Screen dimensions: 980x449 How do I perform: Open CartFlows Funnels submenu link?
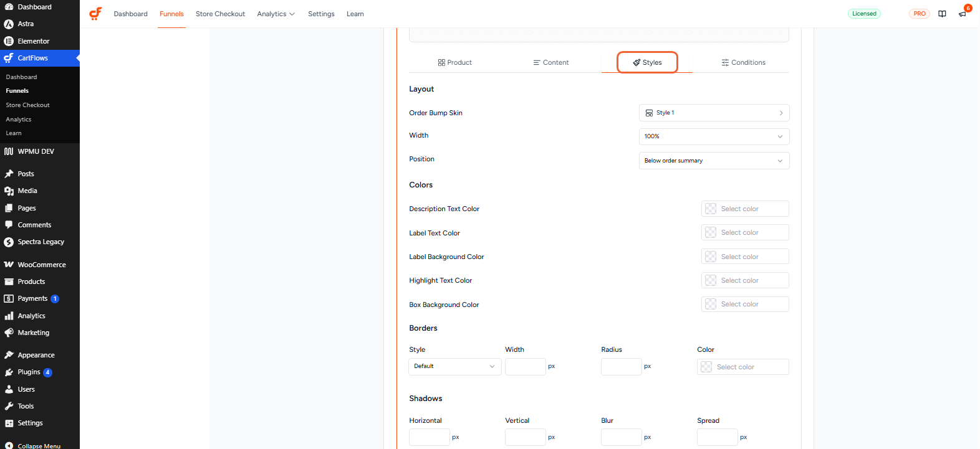tap(17, 91)
